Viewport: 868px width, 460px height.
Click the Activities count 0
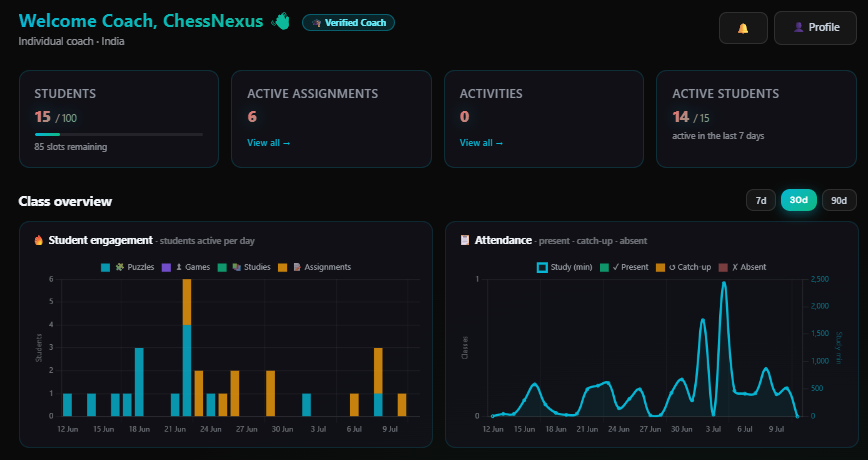[x=464, y=117]
